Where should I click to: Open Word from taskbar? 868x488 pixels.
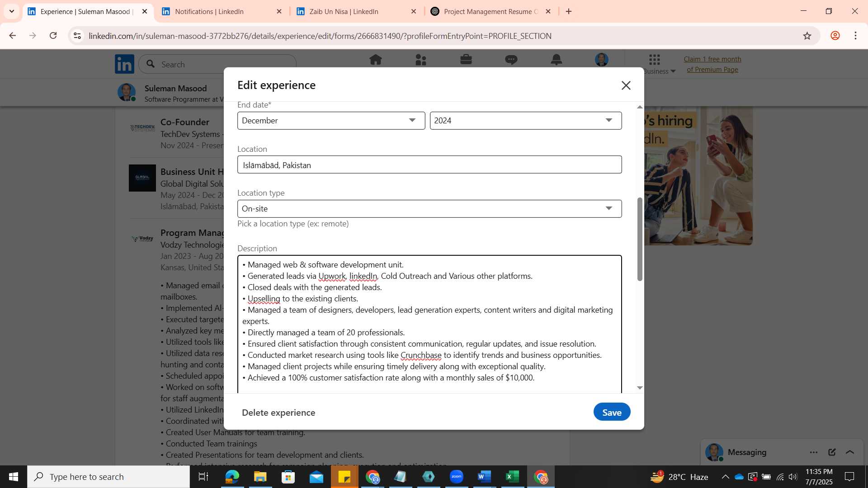point(484,477)
